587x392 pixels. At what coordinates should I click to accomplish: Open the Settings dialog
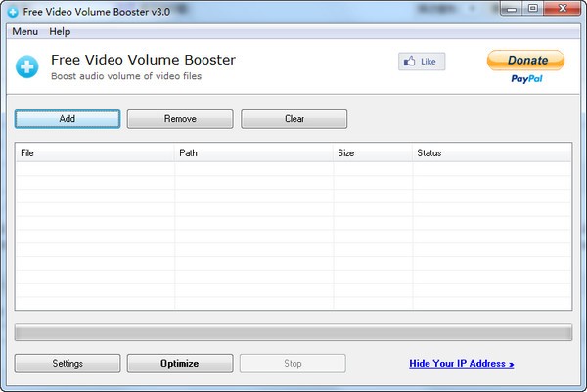coord(68,364)
